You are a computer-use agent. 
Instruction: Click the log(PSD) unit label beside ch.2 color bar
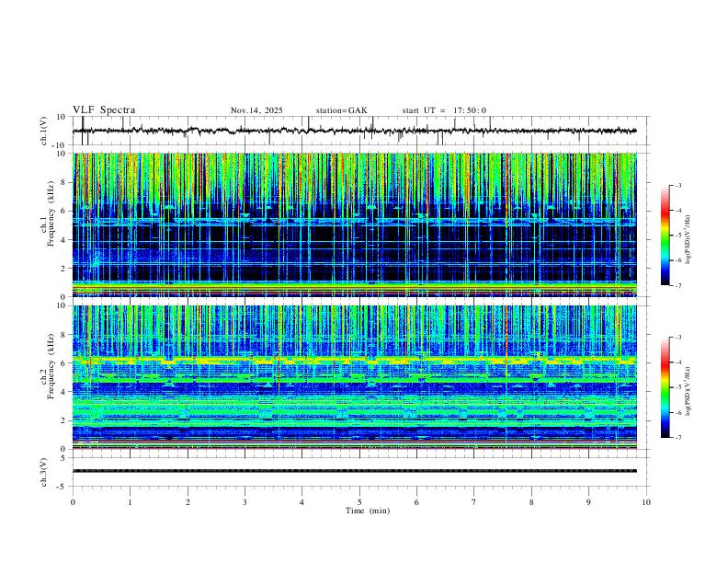[x=688, y=391]
